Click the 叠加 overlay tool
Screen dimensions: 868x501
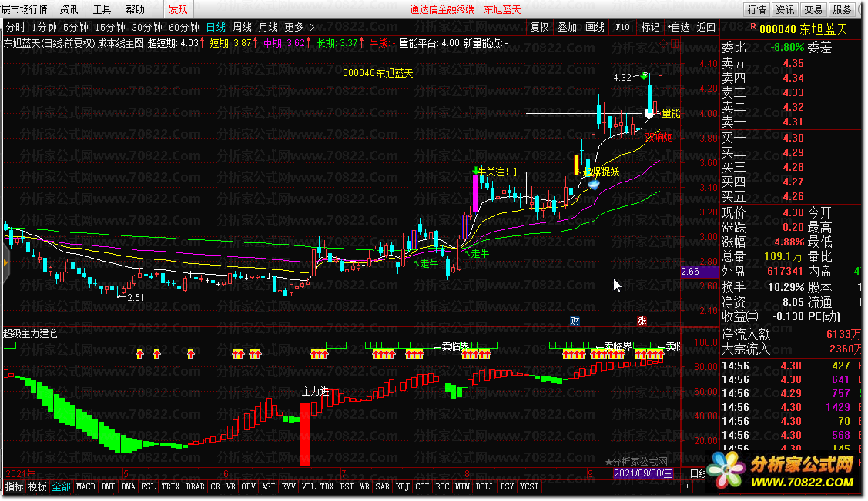point(568,27)
